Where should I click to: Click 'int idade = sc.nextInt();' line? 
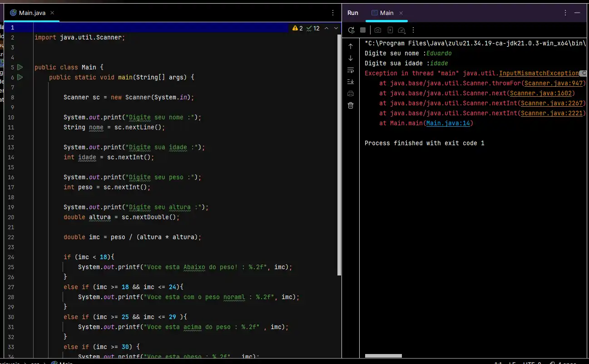coord(109,157)
